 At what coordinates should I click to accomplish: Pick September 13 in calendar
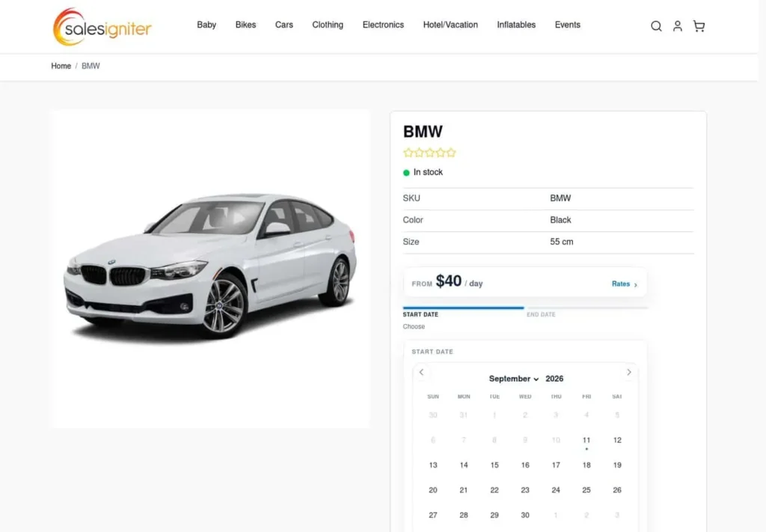tap(433, 465)
